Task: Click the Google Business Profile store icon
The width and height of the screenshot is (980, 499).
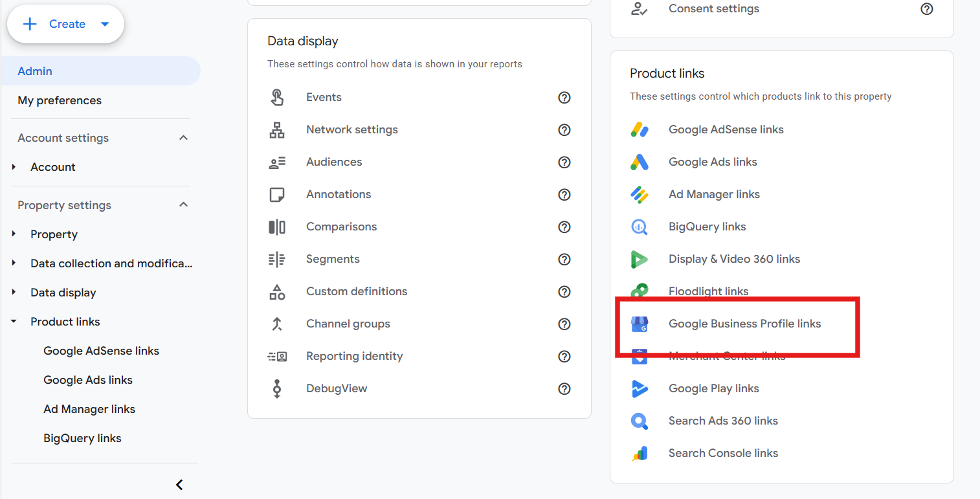Action: pyautogui.click(x=640, y=324)
